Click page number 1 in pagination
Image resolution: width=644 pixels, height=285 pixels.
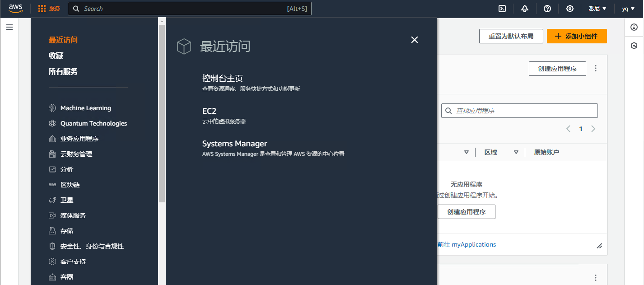pyautogui.click(x=581, y=129)
